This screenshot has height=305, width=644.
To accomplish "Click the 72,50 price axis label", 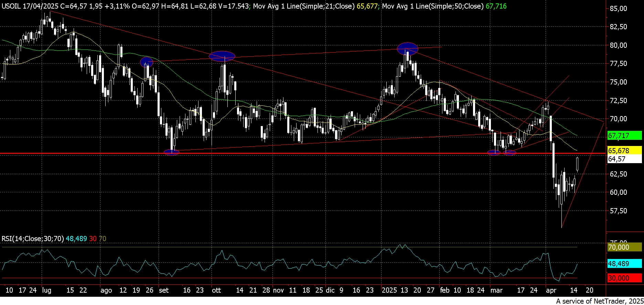I will pyautogui.click(x=618, y=101).
